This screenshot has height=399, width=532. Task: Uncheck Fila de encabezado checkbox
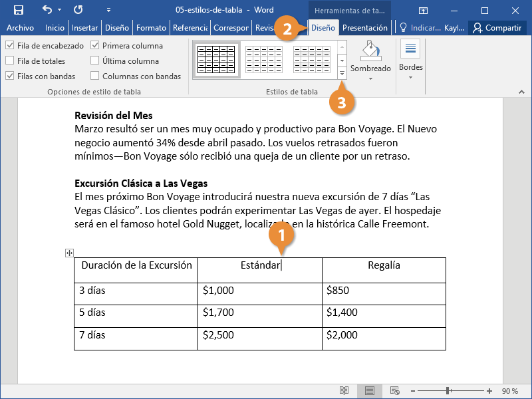(10, 45)
